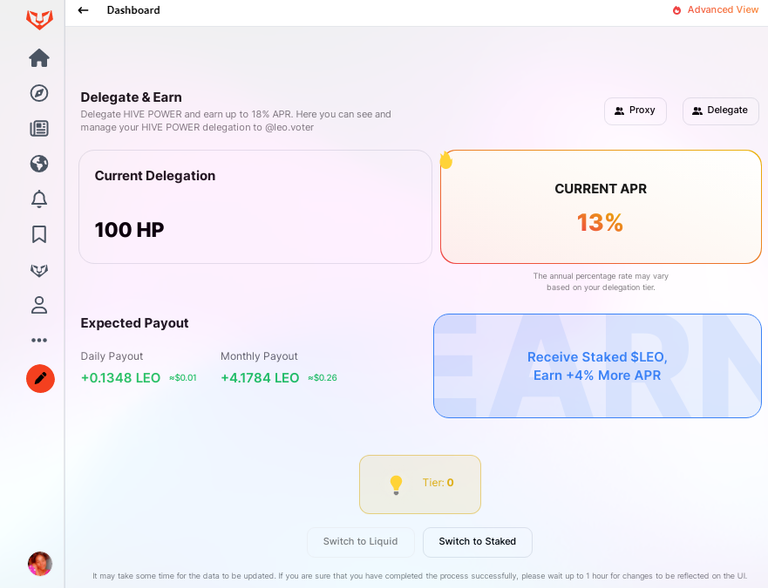Open notifications bell icon
Viewport: 768px width, 588px height.
(39, 199)
